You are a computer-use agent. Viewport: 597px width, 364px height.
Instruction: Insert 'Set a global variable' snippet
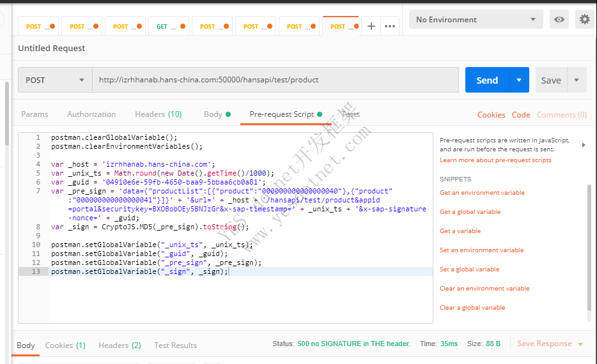coord(469,269)
